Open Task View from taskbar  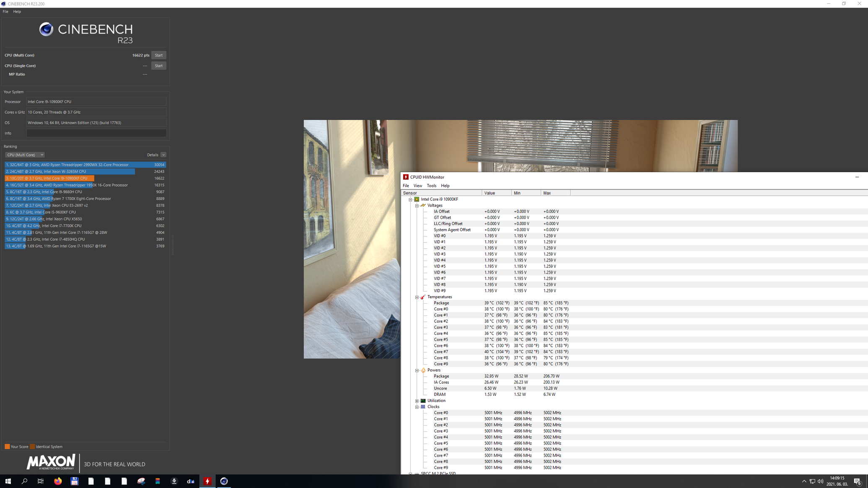tap(41, 481)
